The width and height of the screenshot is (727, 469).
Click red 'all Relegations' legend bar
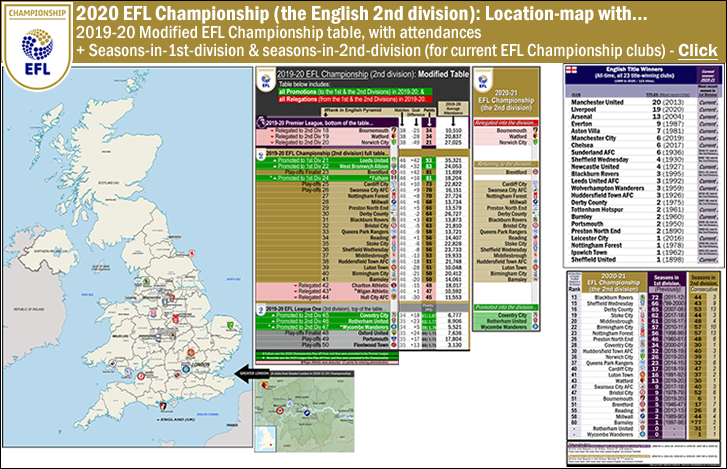pos(355,99)
